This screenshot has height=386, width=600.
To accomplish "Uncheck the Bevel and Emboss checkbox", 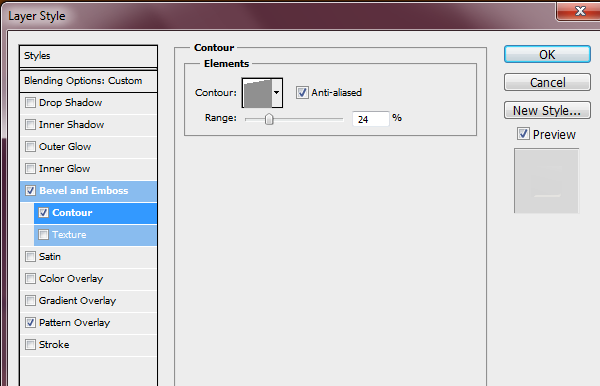I will pos(30,191).
